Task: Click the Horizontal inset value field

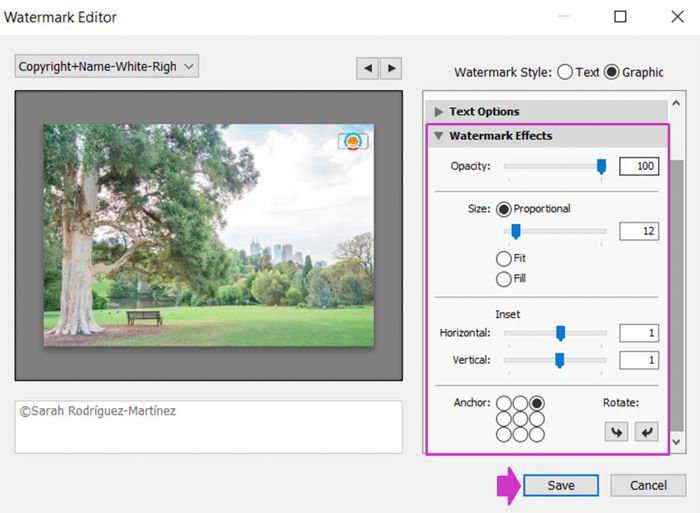Action: click(x=638, y=333)
